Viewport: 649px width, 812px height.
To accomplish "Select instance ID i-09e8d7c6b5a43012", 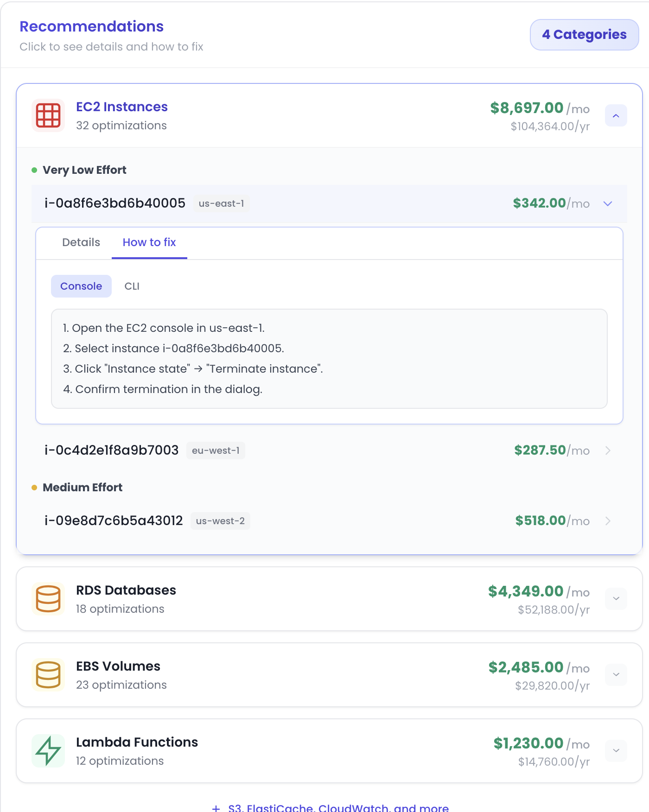I will [114, 521].
